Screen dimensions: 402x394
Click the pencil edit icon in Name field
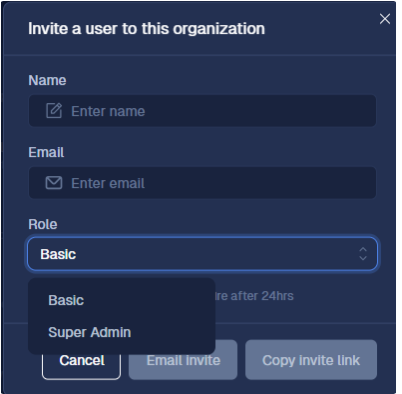click(x=54, y=111)
